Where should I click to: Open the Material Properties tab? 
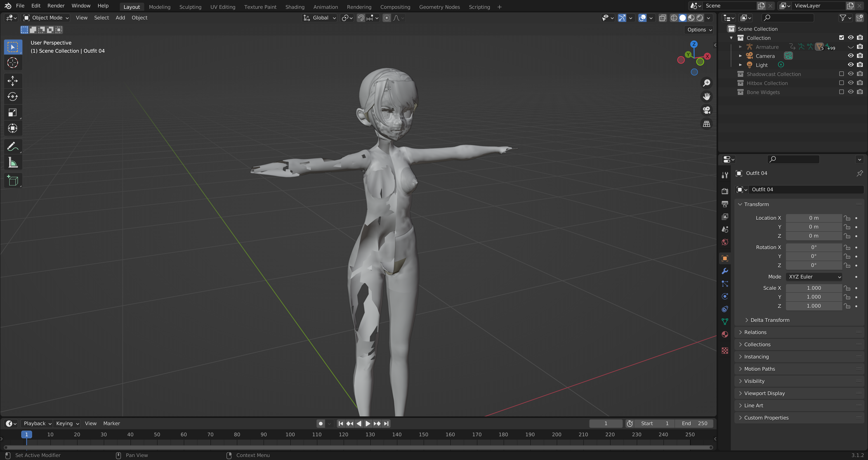(724, 334)
